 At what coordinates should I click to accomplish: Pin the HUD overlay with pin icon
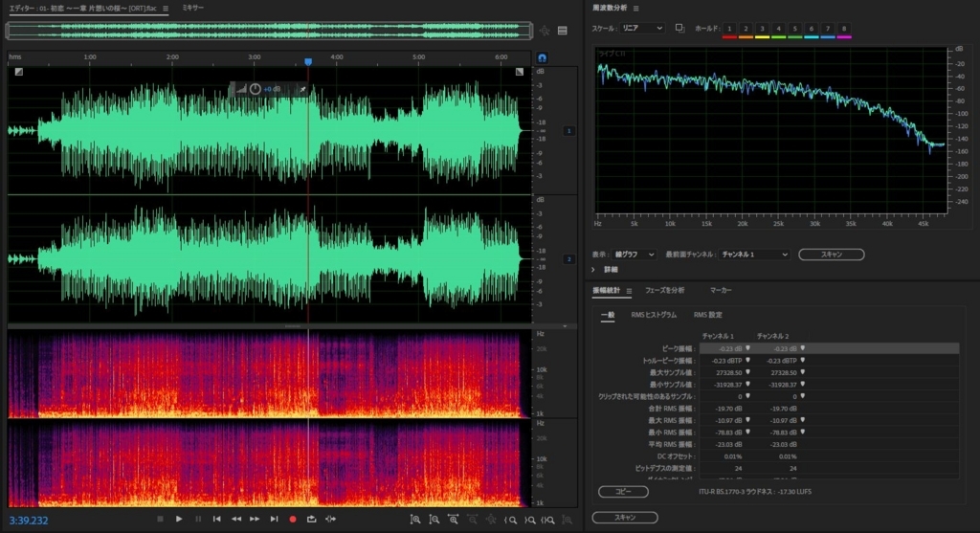coord(302,89)
